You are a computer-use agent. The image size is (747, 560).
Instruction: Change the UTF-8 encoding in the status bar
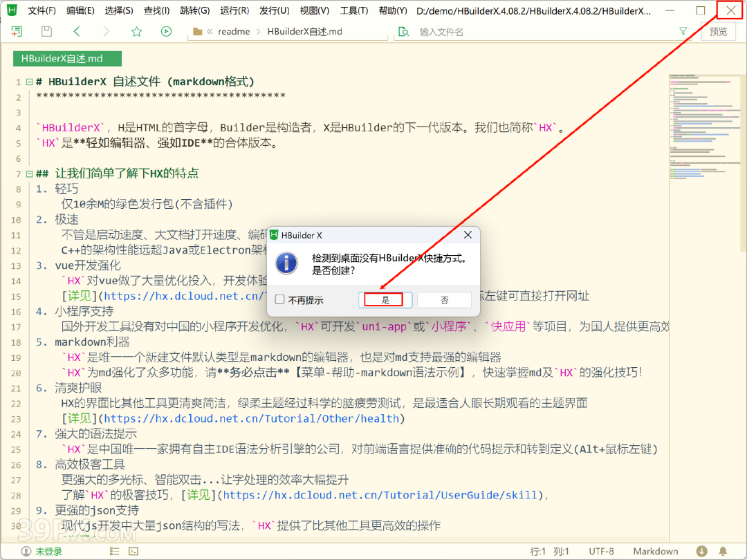601,551
